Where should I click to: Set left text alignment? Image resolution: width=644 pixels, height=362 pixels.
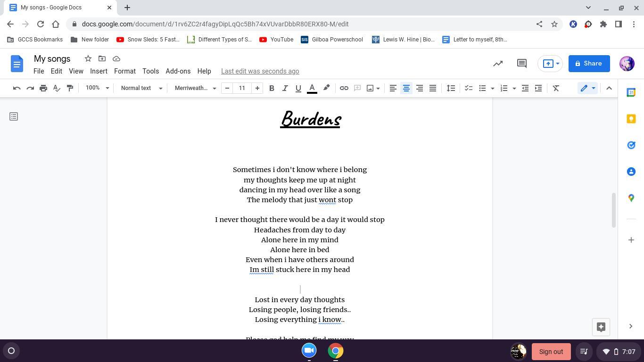click(x=393, y=88)
